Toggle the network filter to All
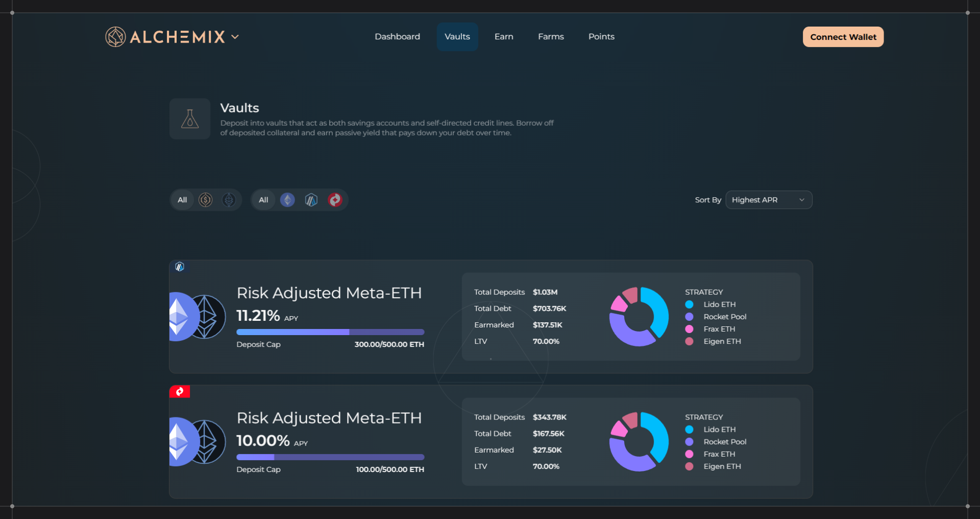Screen dimensions: 980x519 tap(263, 200)
